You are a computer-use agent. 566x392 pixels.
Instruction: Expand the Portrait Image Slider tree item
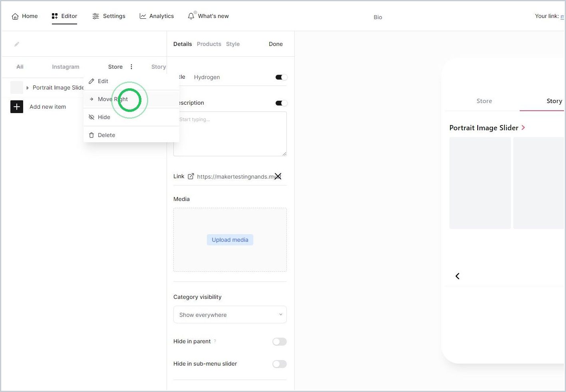coord(28,88)
